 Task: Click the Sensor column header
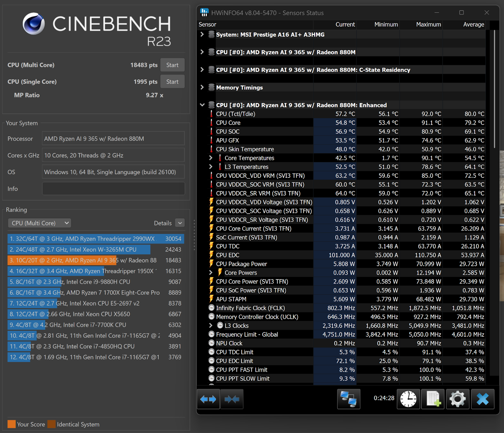(x=255, y=25)
